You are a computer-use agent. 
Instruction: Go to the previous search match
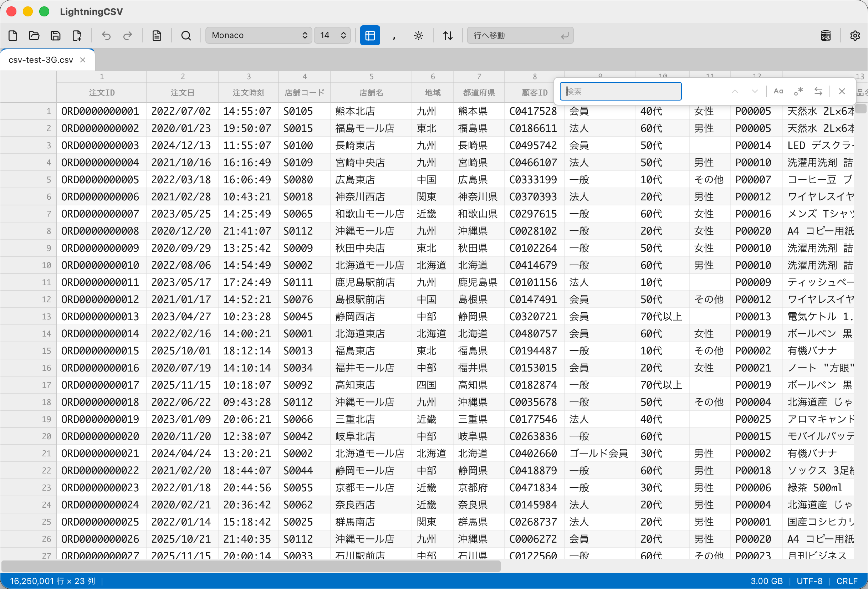735,92
